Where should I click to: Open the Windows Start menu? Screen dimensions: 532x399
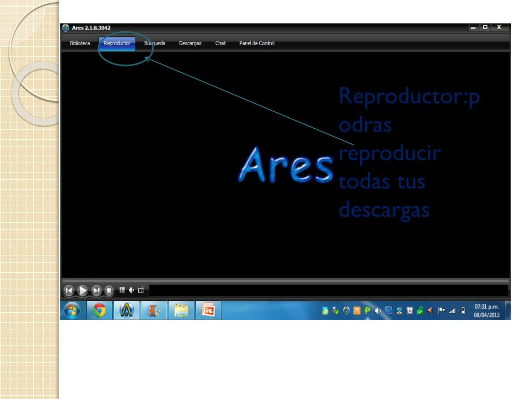[x=72, y=311]
